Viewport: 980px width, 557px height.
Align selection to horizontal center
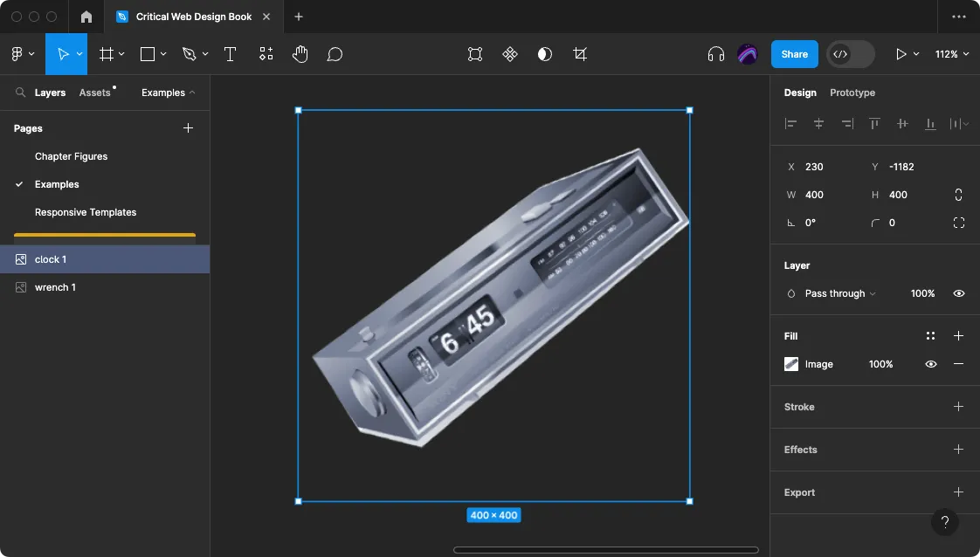coord(818,123)
